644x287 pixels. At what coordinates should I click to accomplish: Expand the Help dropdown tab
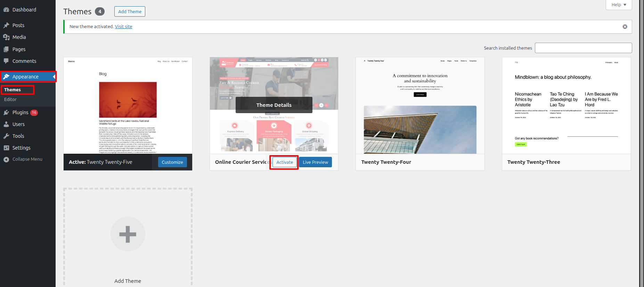coord(619,5)
